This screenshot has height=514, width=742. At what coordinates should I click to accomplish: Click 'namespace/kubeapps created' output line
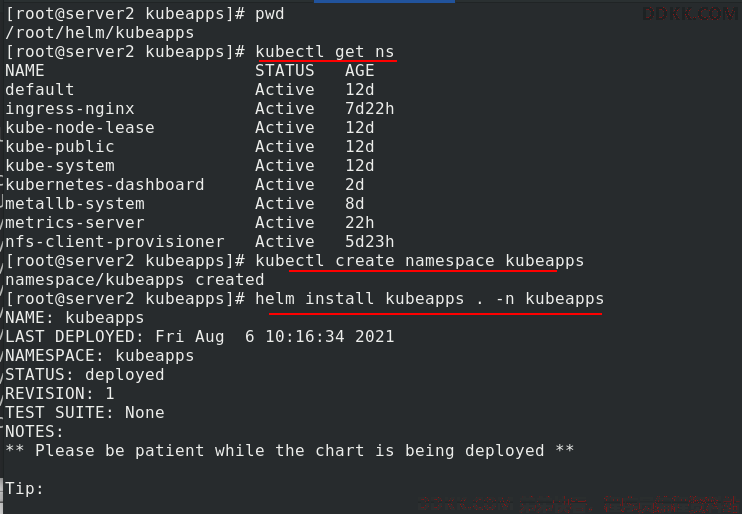[135, 280]
